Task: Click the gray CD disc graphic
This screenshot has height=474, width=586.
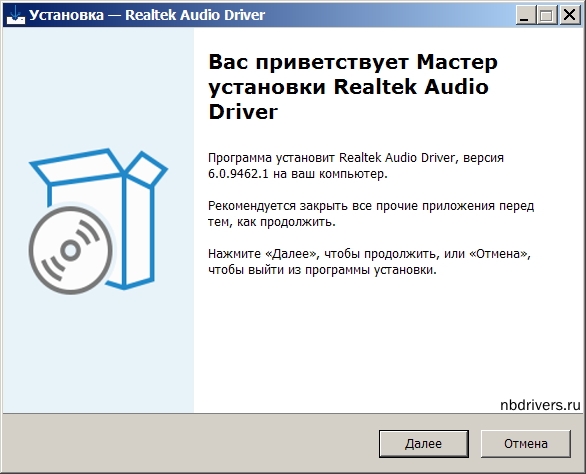Action: [71, 250]
